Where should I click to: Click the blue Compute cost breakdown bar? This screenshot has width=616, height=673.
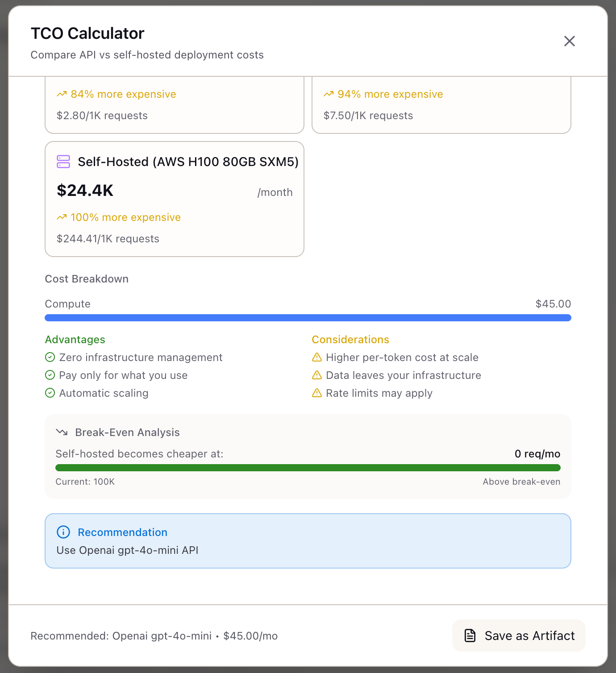click(308, 317)
